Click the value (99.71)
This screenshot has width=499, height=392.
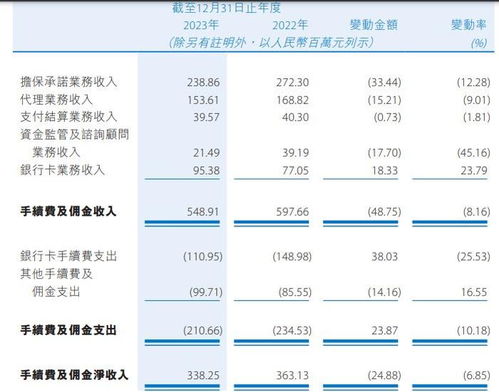206,292
